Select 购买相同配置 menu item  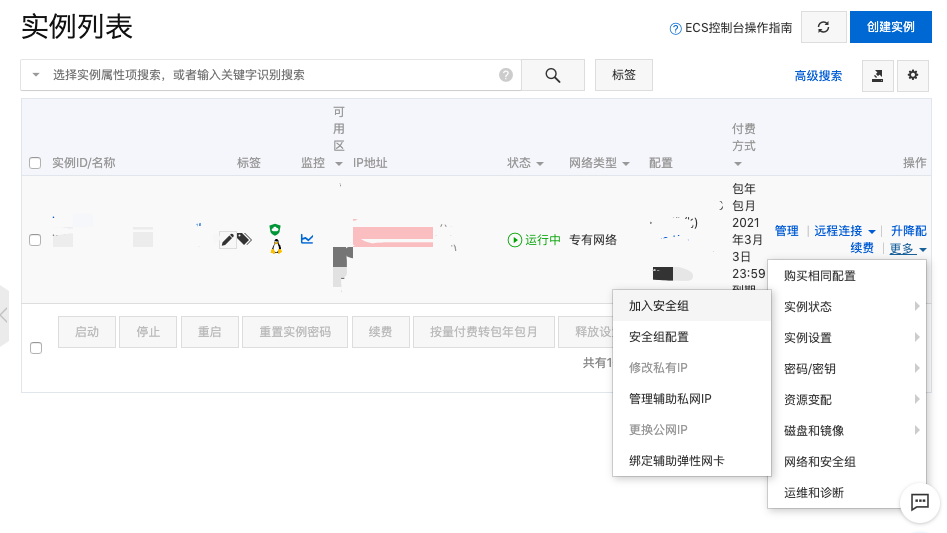(847, 276)
